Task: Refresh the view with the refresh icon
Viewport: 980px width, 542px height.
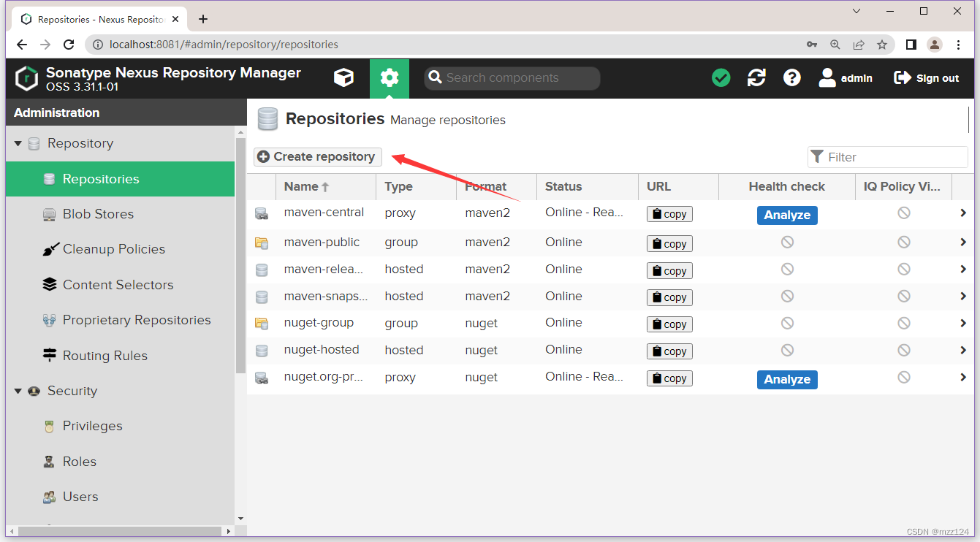Action: [x=756, y=77]
